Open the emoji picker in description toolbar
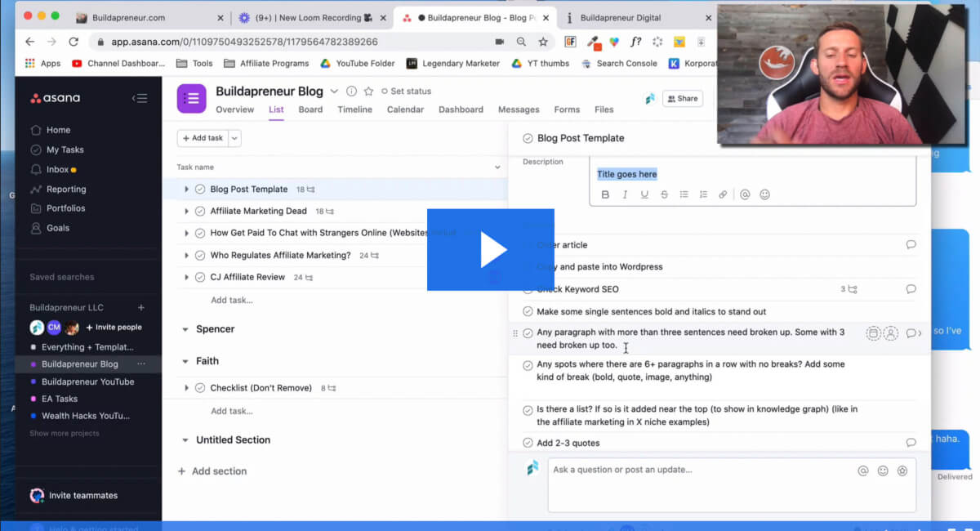The image size is (980, 531). [x=764, y=194]
